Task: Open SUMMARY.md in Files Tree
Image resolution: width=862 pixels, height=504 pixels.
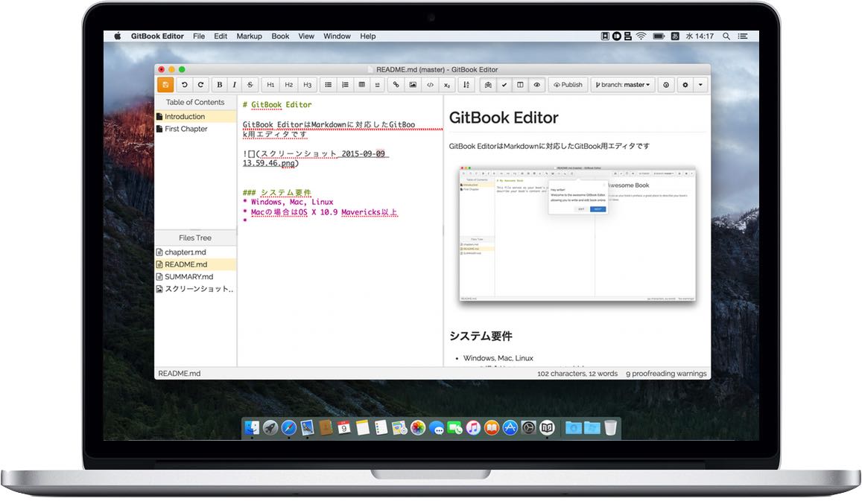Action: (x=196, y=276)
